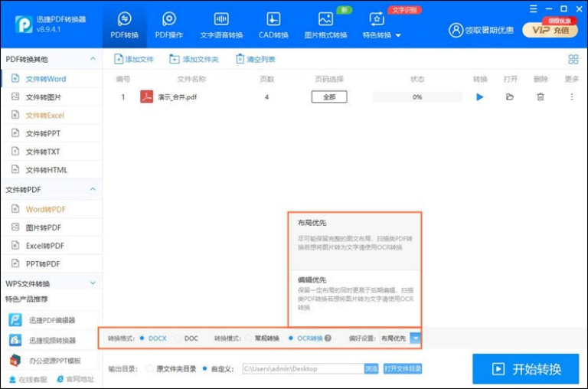Image resolution: width=588 pixels, height=389 pixels.
Task: Click the 清空列表 clear list icon
Action: click(x=241, y=59)
